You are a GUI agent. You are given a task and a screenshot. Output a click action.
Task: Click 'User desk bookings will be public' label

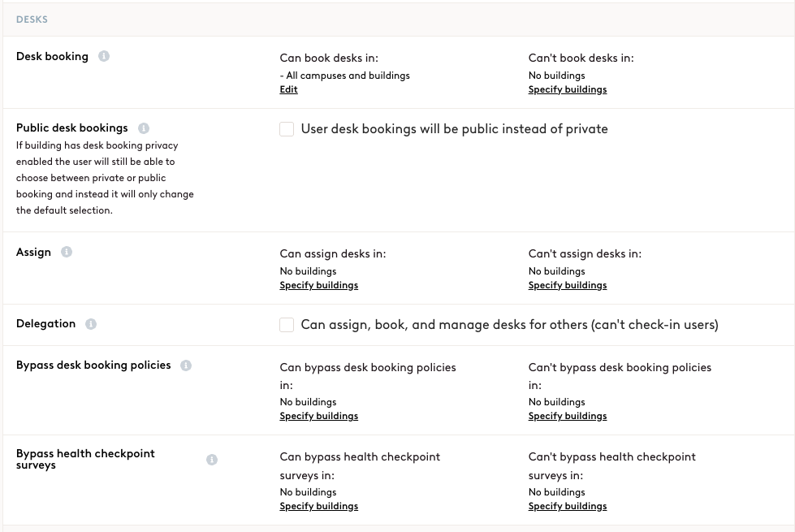[x=454, y=129]
